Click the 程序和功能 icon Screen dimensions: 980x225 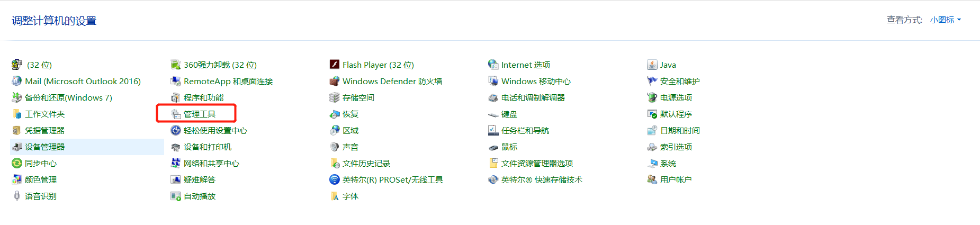[x=176, y=97]
